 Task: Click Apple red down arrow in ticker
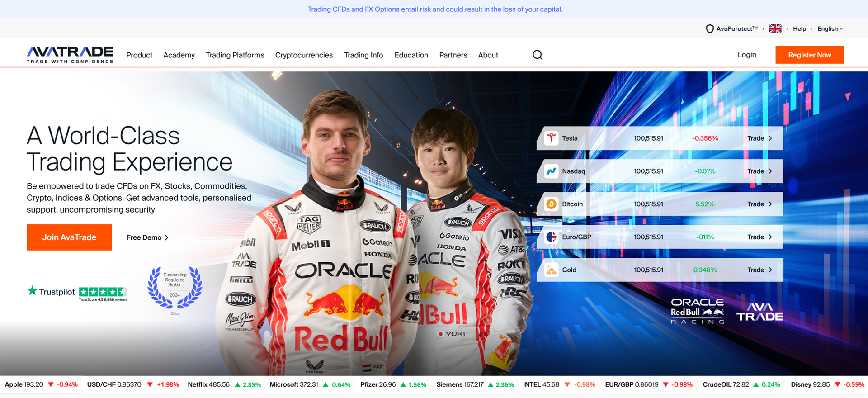click(x=51, y=384)
